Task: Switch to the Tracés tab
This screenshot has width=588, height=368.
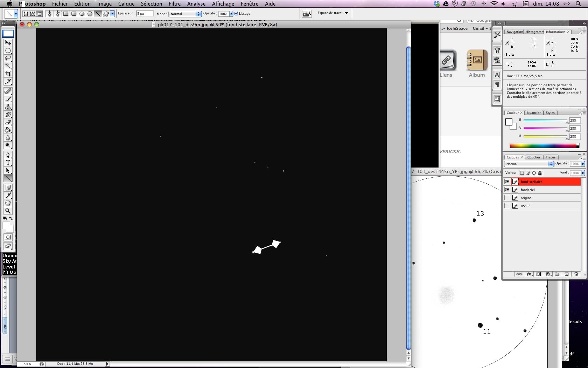Action: [550, 157]
